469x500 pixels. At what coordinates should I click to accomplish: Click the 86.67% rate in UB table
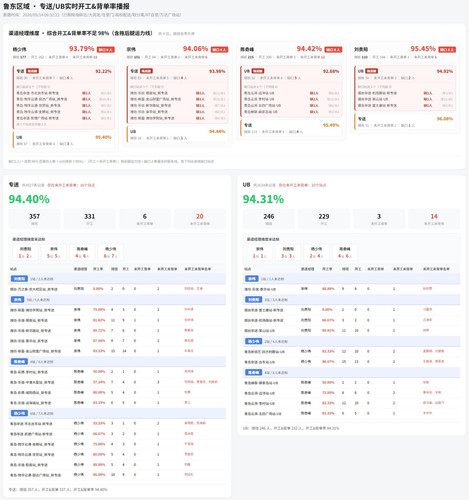pyautogui.click(x=328, y=362)
